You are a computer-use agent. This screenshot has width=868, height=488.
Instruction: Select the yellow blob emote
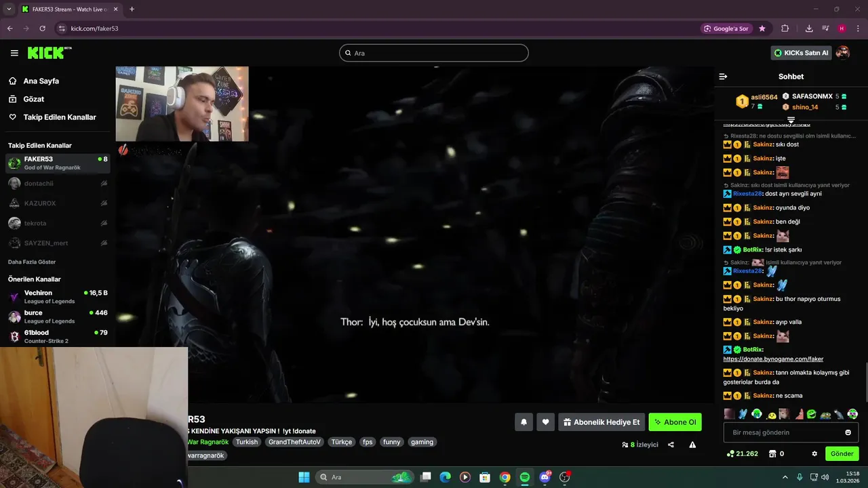click(771, 414)
